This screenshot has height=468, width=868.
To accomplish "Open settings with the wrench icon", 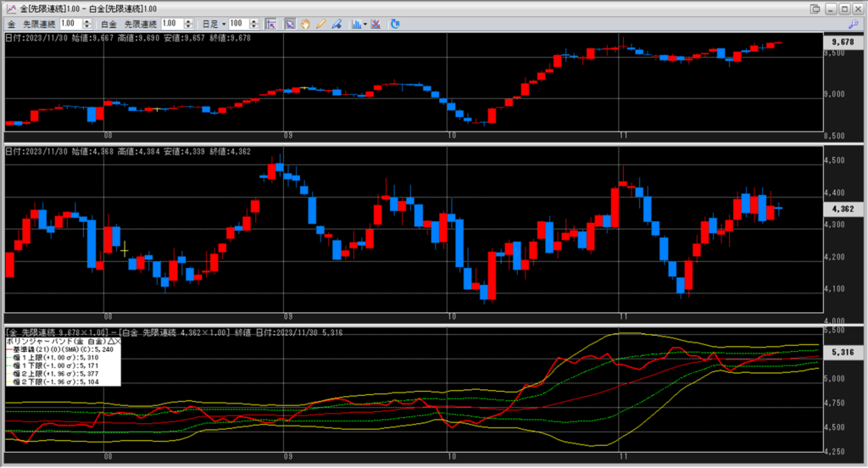I will tap(853, 25).
